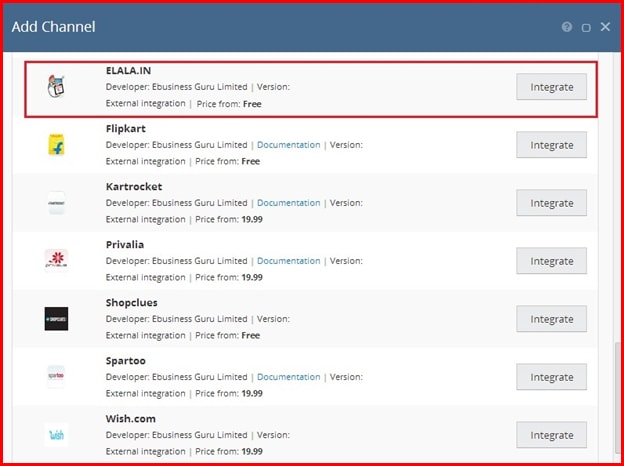
Task: Click the Flipkart channel logo icon
Action: [x=56, y=144]
